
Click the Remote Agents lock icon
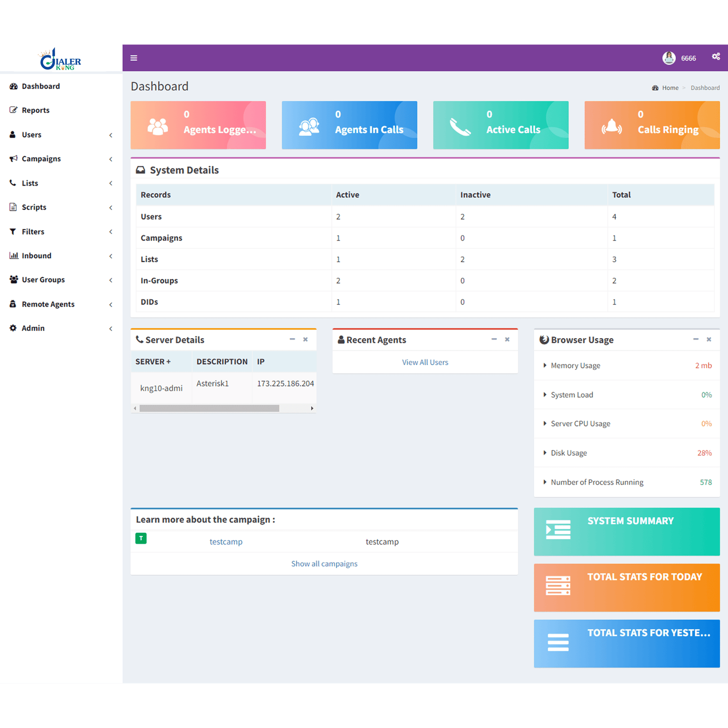pyautogui.click(x=13, y=304)
